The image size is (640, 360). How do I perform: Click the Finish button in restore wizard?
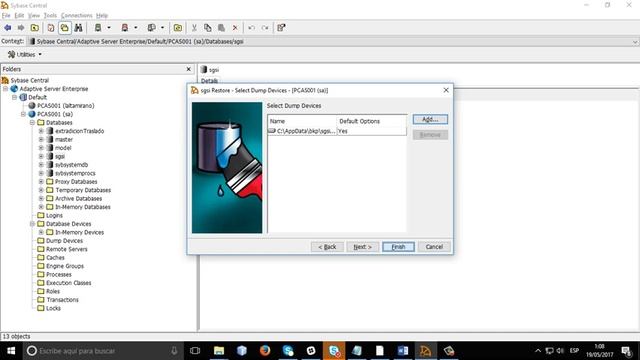pyautogui.click(x=398, y=247)
